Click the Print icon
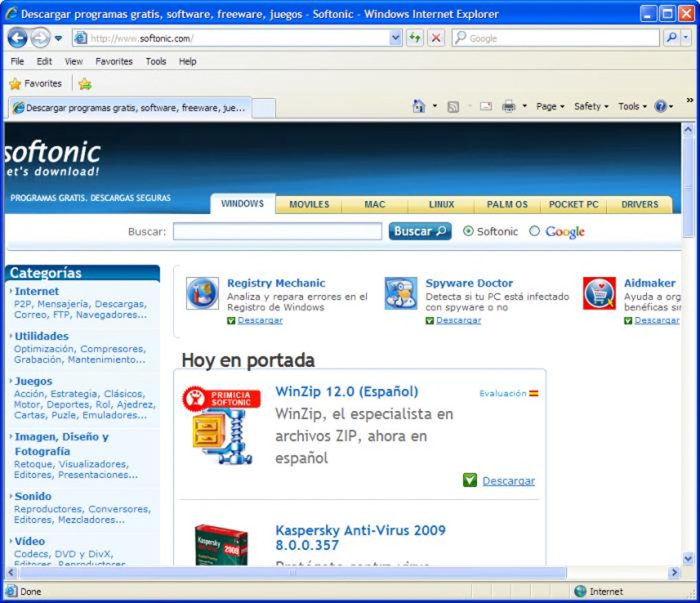The width and height of the screenshot is (700, 603). click(x=509, y=106)
